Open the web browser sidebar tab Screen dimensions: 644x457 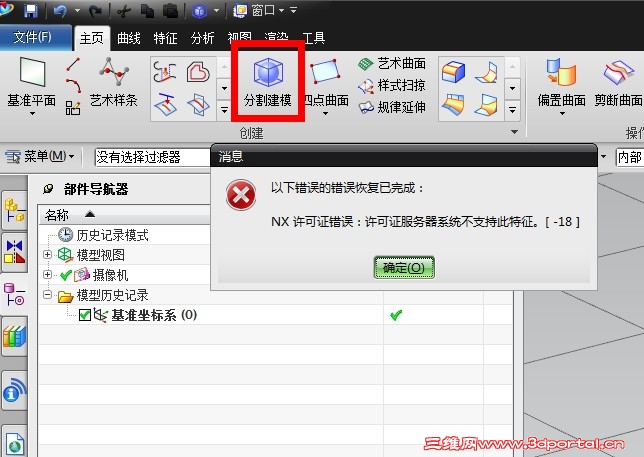coord(14,442)
